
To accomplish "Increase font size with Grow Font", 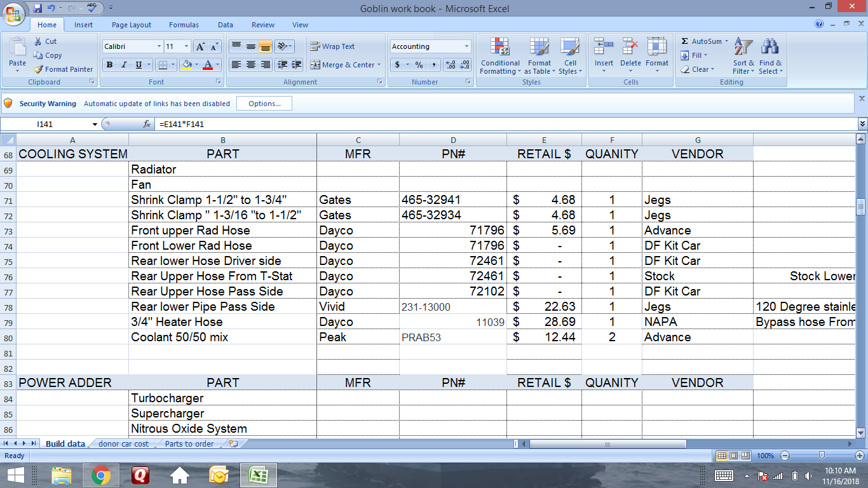I will pyautogui.click(x=200, y=46).
